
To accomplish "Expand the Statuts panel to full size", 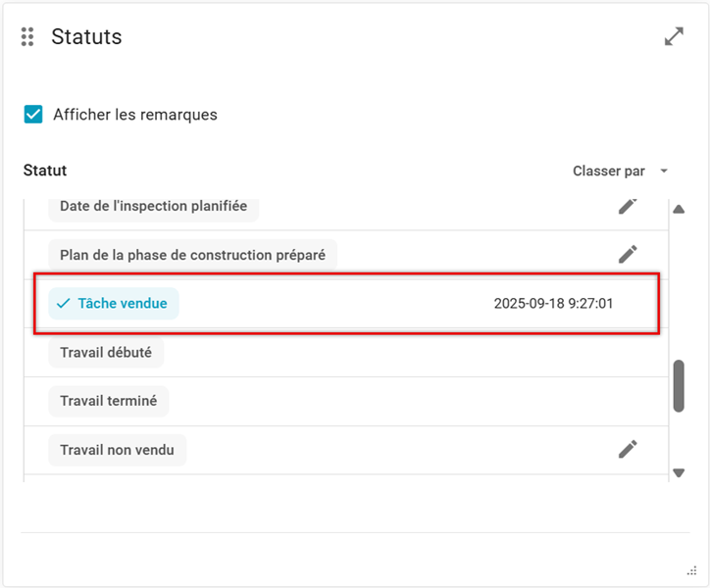I will [x=674, y=37].
